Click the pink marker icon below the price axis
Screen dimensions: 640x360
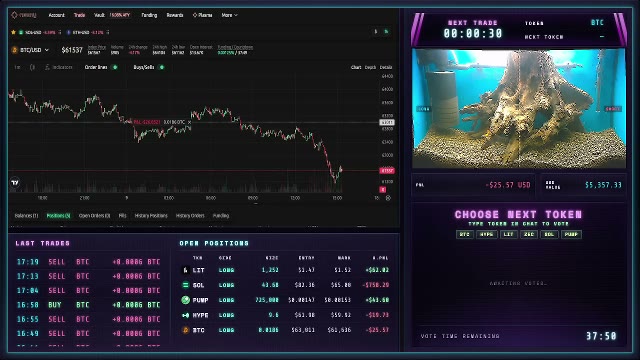point(383,189)
